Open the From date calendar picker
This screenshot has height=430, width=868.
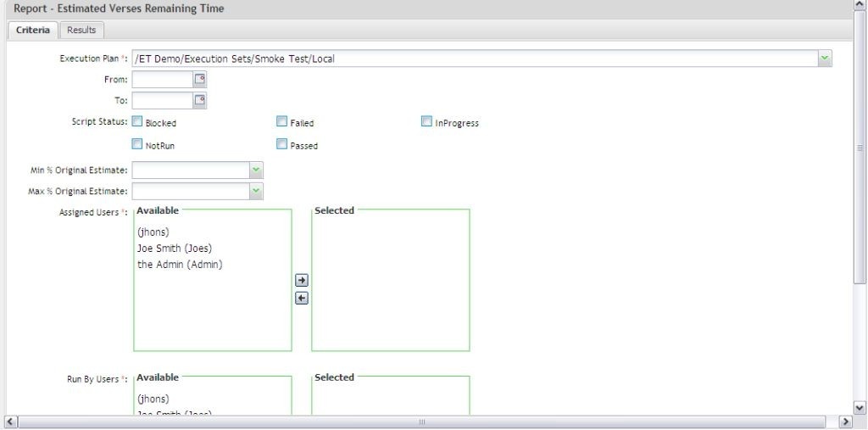tap(200, 80)
